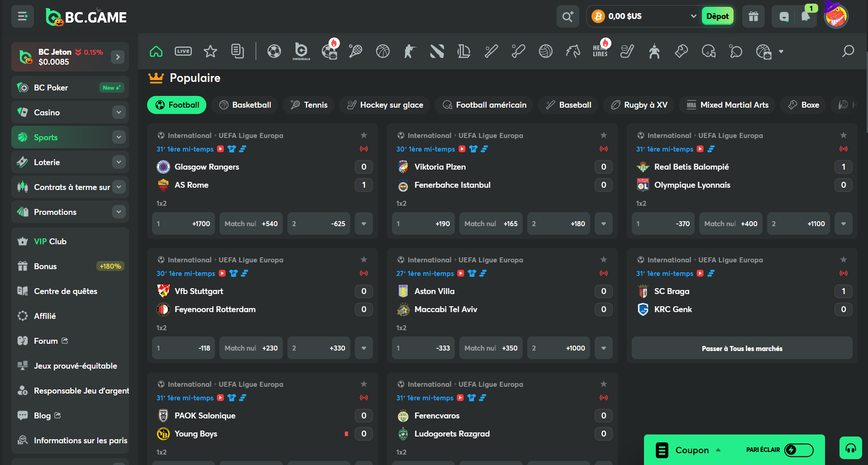Select the horse racing icon
Viewport: 868px width, 465px height.
tap(572, 52)
